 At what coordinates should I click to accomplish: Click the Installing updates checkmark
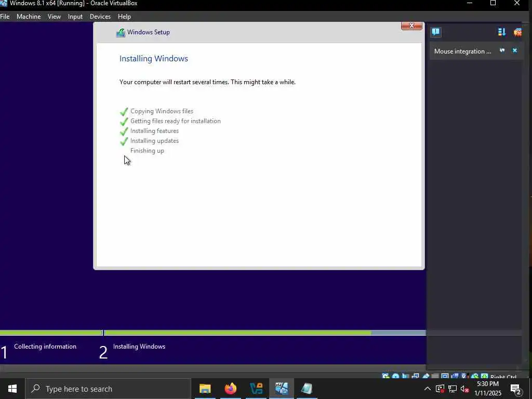point(124,141)
